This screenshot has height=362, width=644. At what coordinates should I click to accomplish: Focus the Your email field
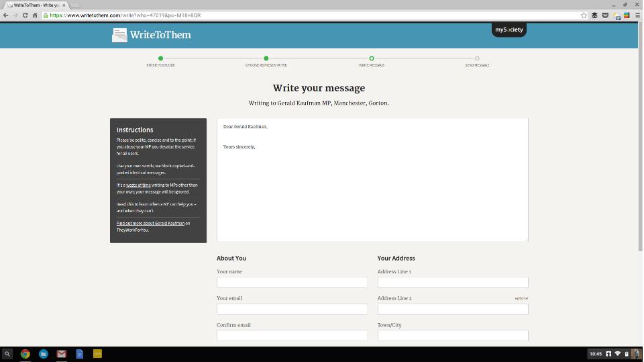(292, 309)
